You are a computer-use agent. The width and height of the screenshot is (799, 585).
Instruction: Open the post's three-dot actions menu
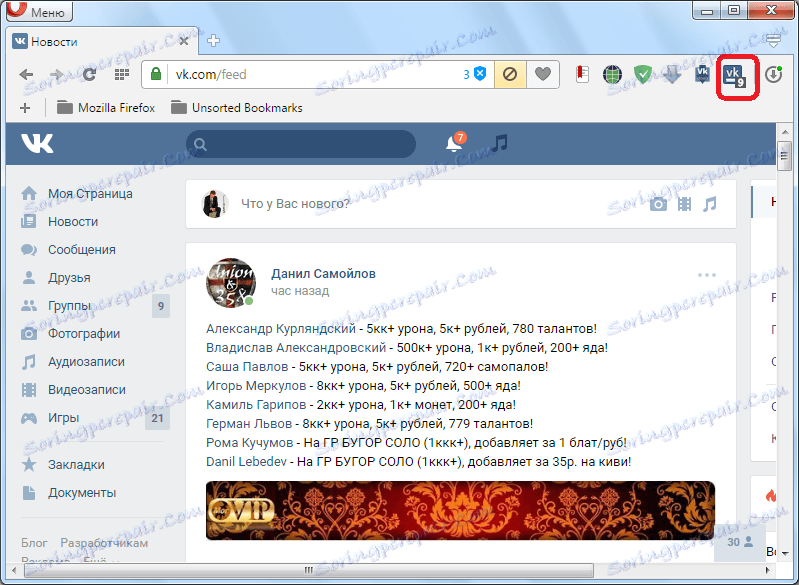coord(707,275)
